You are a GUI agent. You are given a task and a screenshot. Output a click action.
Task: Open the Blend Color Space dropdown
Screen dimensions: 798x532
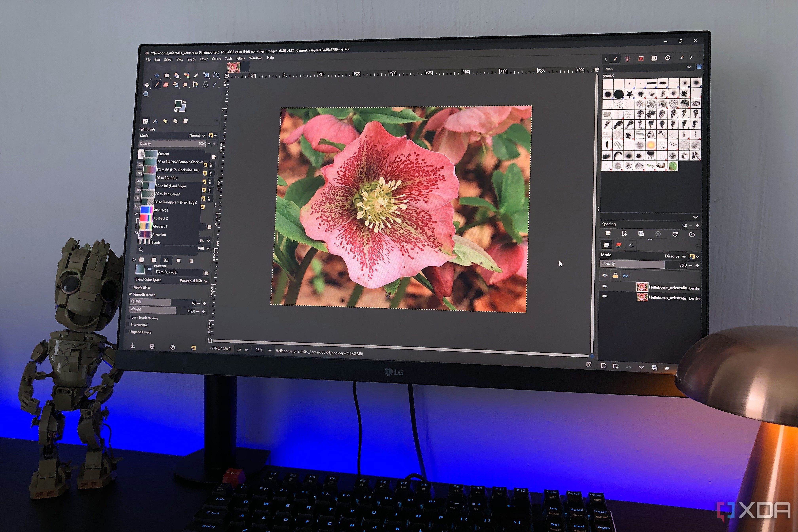pyautogui.click(x=193, y=281)
